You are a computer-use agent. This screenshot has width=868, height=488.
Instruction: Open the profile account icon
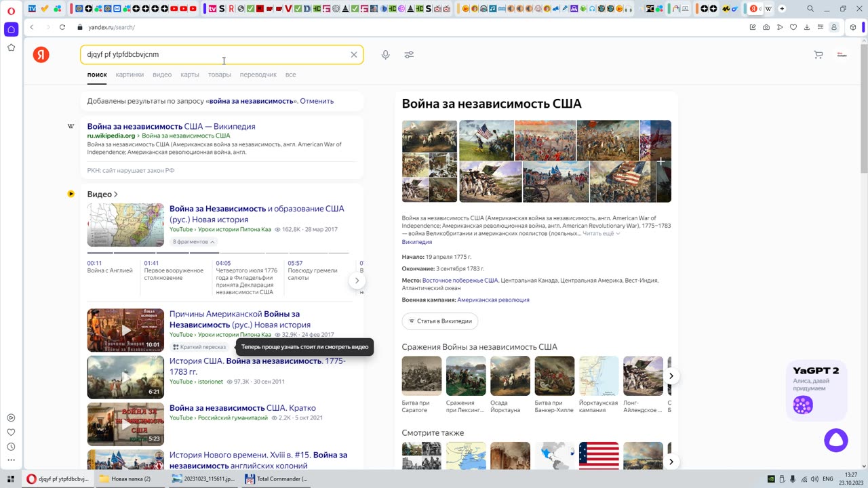[x=834, y=27]
